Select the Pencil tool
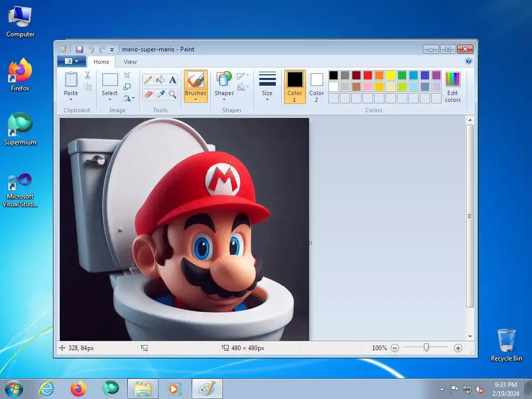The width and height of the screenshot is (532, 399). [x=148, y=79]
